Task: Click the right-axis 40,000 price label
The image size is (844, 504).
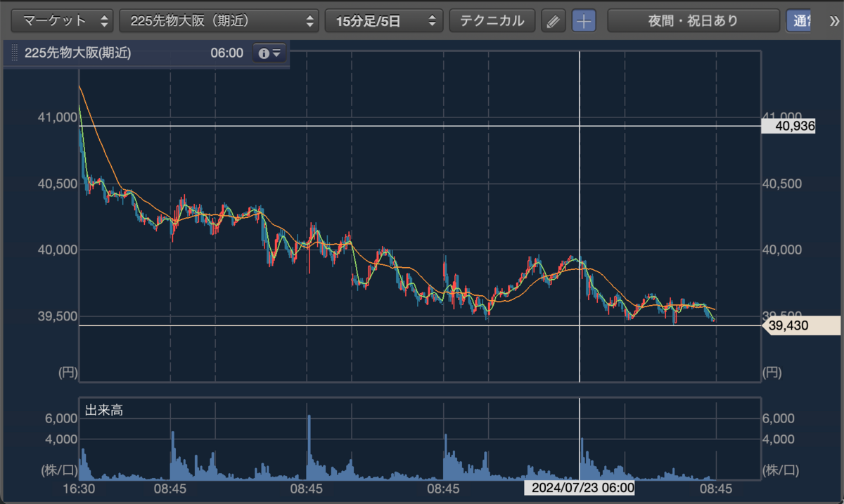Action: (782, 250)
